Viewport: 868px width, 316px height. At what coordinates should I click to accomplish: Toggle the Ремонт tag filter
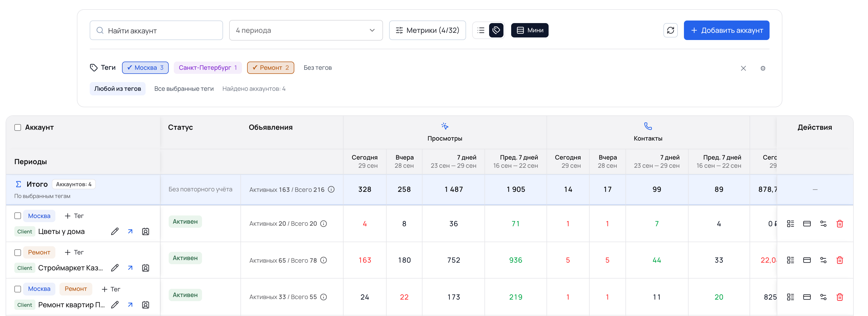270,68
